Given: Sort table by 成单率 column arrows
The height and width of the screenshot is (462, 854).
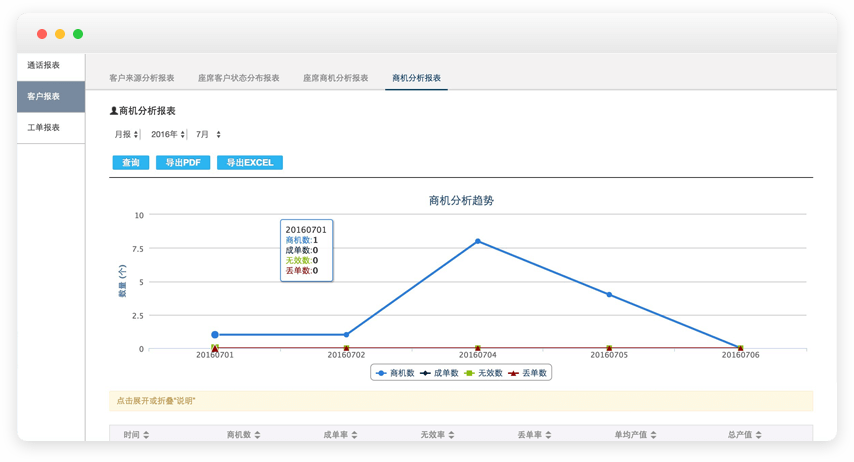Looking at the screenshot, I should [x=354, y=435].
